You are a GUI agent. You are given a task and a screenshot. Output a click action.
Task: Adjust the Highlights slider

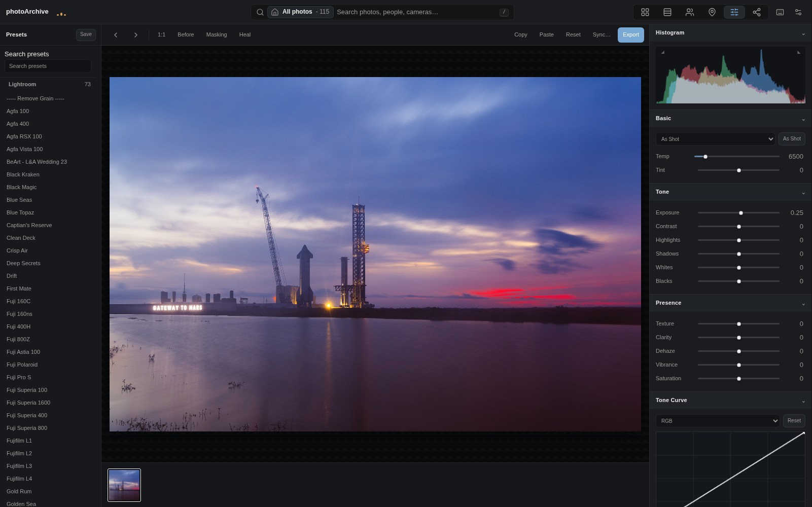coord(738,240)
